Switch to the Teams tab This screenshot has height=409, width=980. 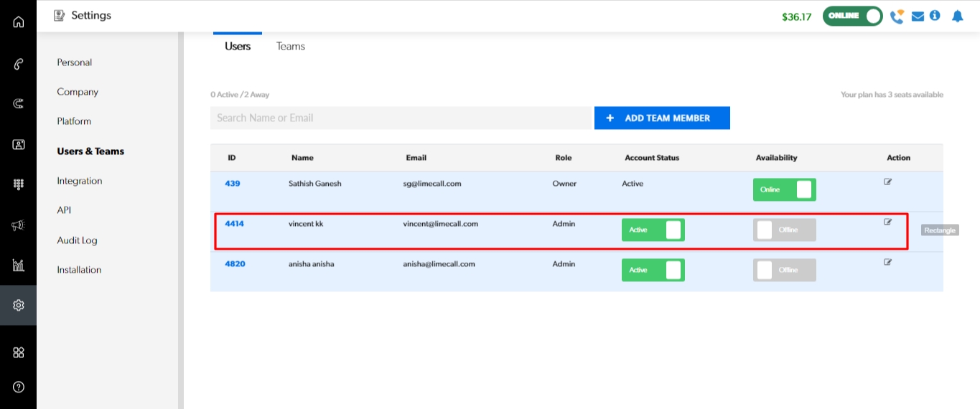click(291, 46)
